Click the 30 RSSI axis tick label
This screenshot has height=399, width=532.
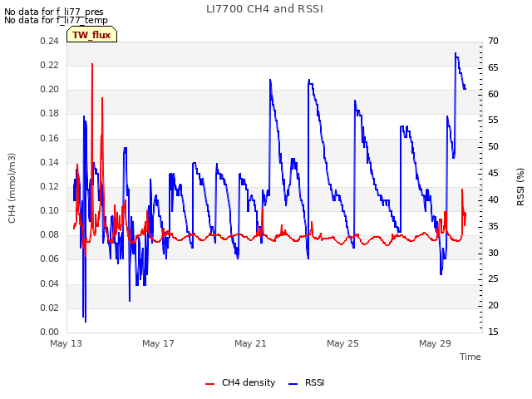point(493,253)
